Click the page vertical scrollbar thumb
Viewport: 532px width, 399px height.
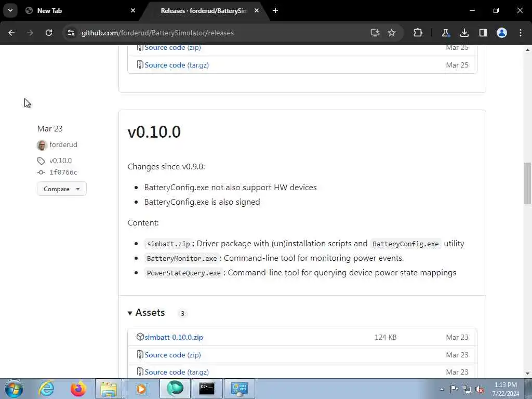point(527,183)
